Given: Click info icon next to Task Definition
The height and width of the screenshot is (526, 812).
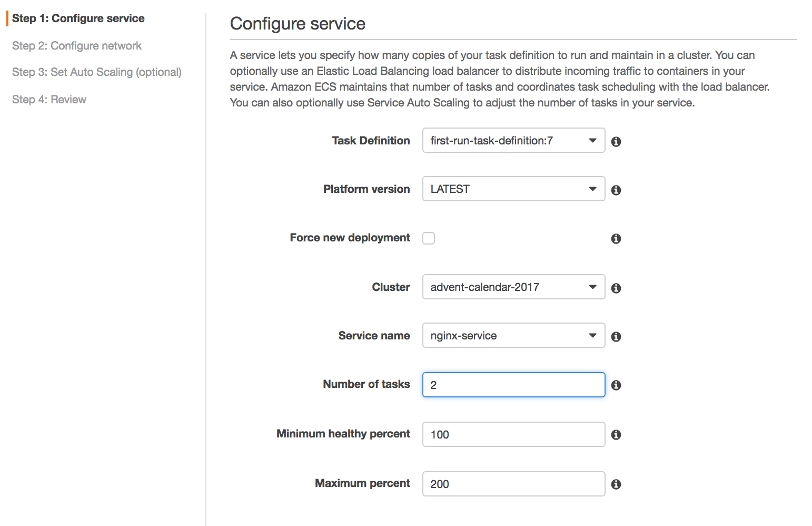Looking at the screenshot, I should coord(616,141).
